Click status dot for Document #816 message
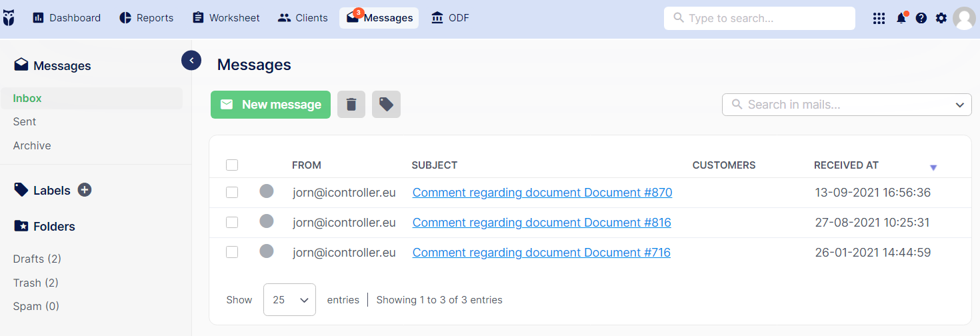The image size is (980, 336). (x=267, y=221)
